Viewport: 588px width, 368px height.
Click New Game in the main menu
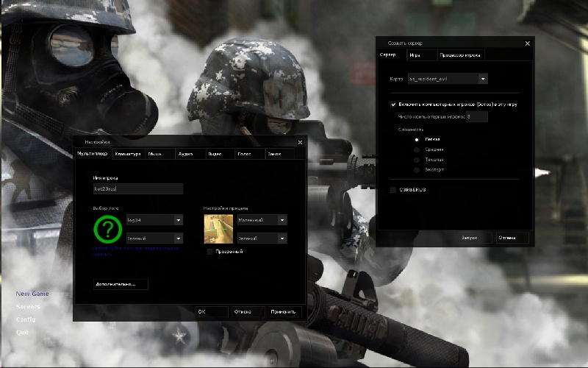(32, 294)
